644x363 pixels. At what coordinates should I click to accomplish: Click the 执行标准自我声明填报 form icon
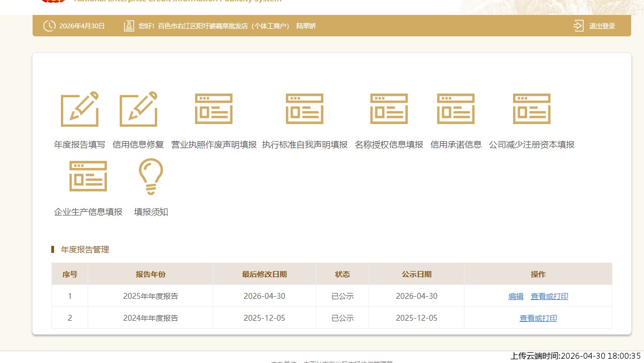point(305,109)
